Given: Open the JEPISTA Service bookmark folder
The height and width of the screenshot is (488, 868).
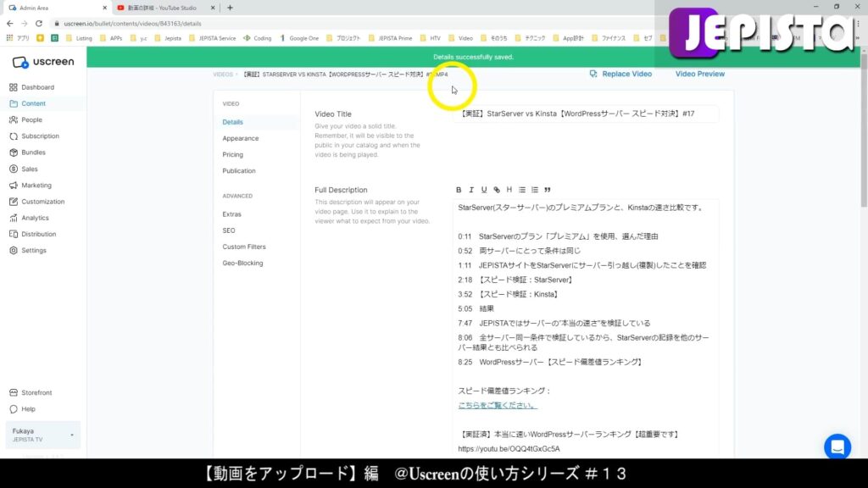Looking at the screenshot, I should [x=213, y=38].
